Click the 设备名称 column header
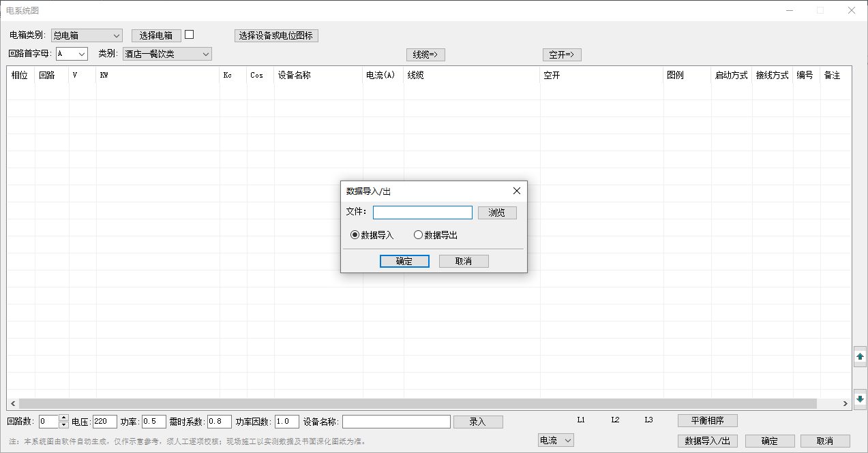 pyautogui.click(x=318, y=76)
